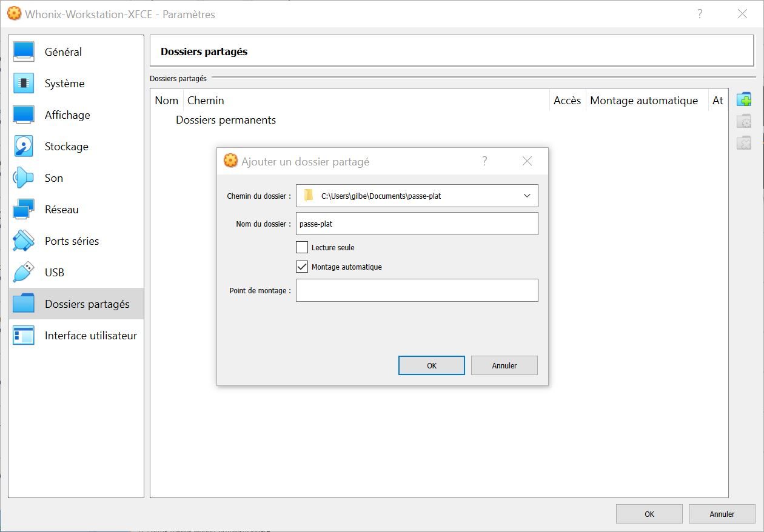
Task: Confirm with OK in the Ajouter dialog
Action: coord(432,365)
